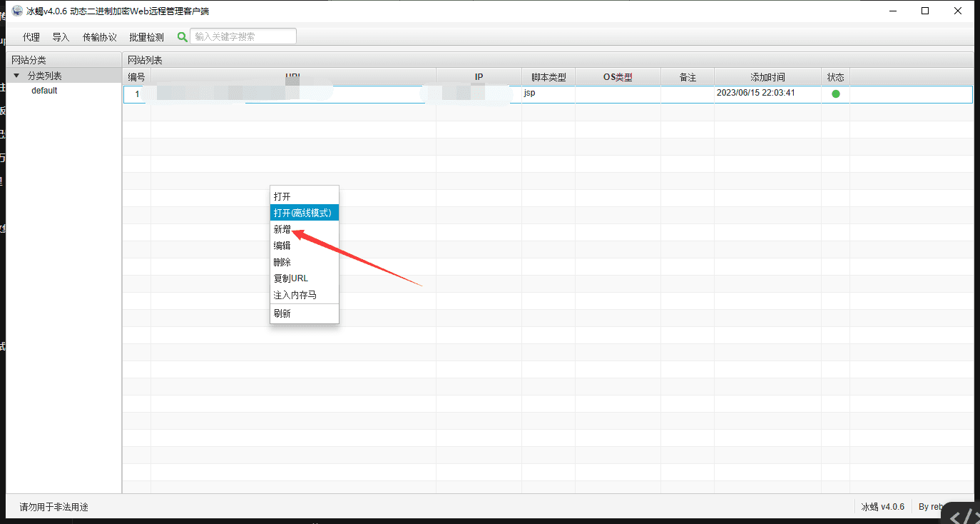Open the 导入 menu
The image size is (980, 524).
point(61,37)
